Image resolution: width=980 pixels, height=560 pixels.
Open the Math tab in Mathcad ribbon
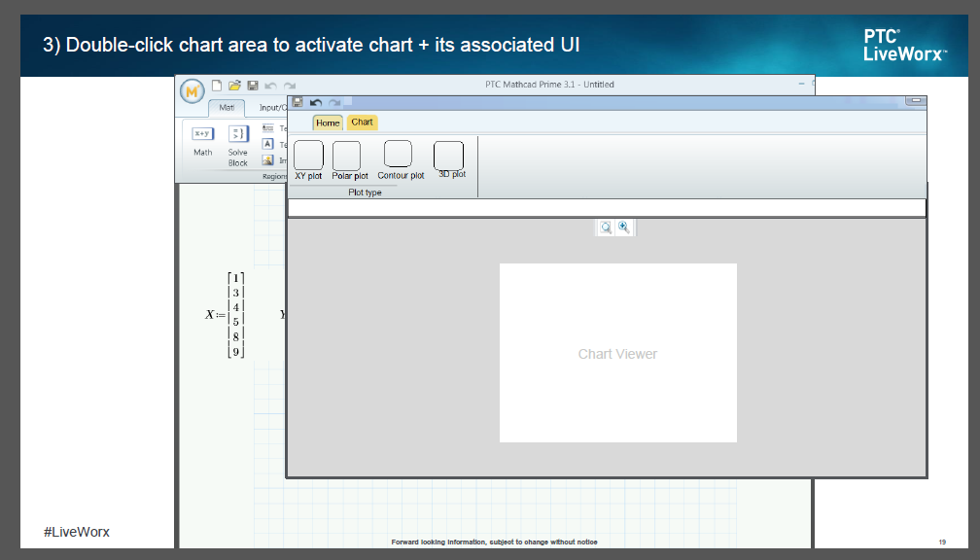227,108
